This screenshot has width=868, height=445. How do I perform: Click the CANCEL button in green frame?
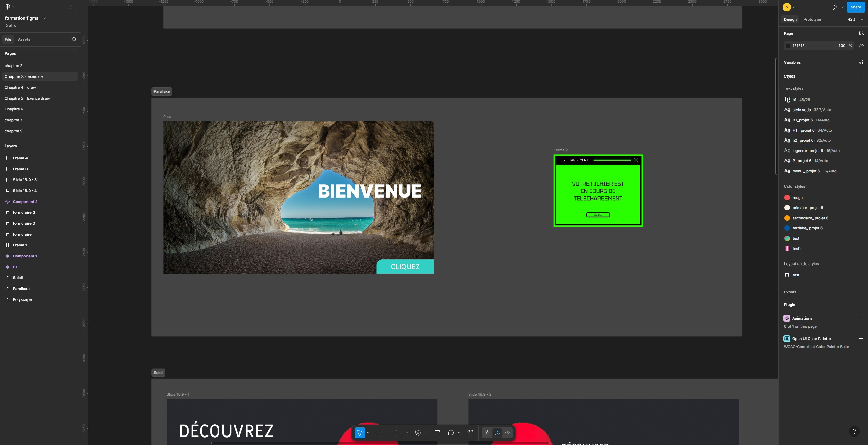(598, 215)
